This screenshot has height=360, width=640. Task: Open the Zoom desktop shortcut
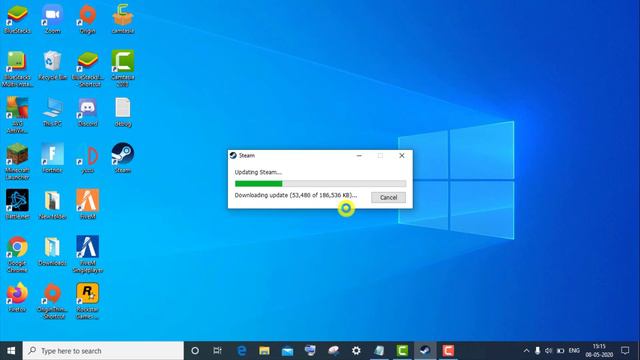click(x=52, y=19)
